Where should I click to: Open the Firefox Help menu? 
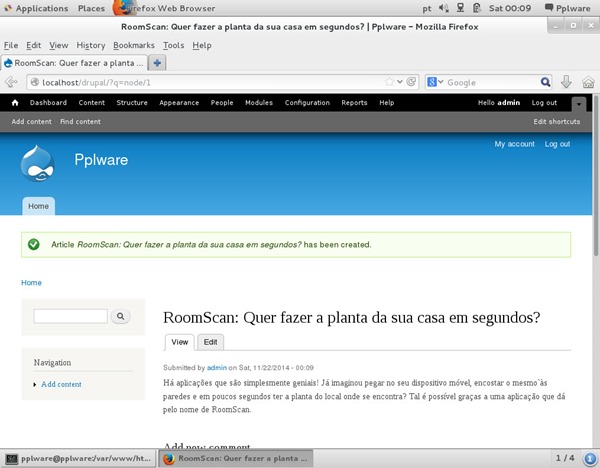(202, 45)
